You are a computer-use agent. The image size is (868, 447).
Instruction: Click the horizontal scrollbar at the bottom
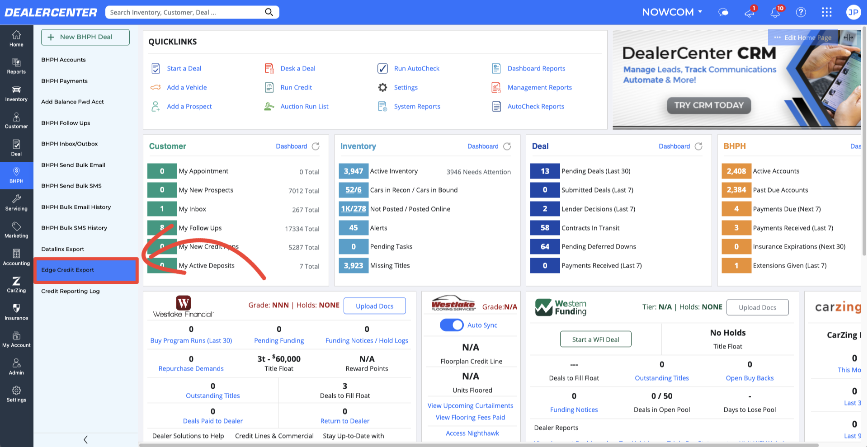click(x=479, y=445)
